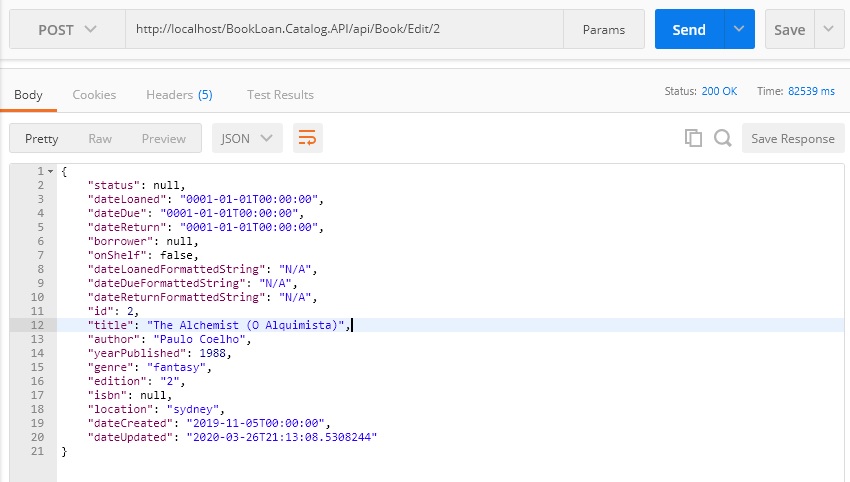Switch response view to Raw

(x=100, y=139)
